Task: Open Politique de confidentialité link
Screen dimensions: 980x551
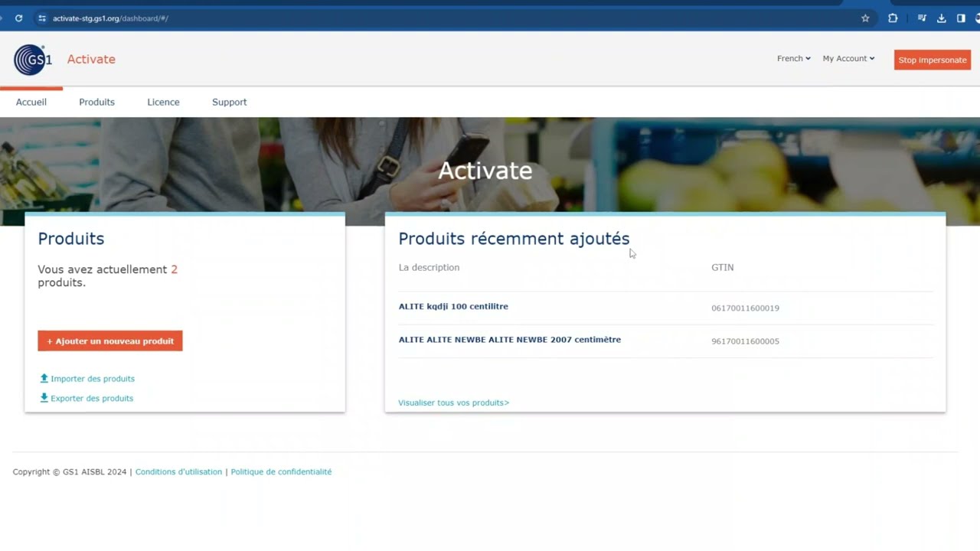Action: click(281, 472)
